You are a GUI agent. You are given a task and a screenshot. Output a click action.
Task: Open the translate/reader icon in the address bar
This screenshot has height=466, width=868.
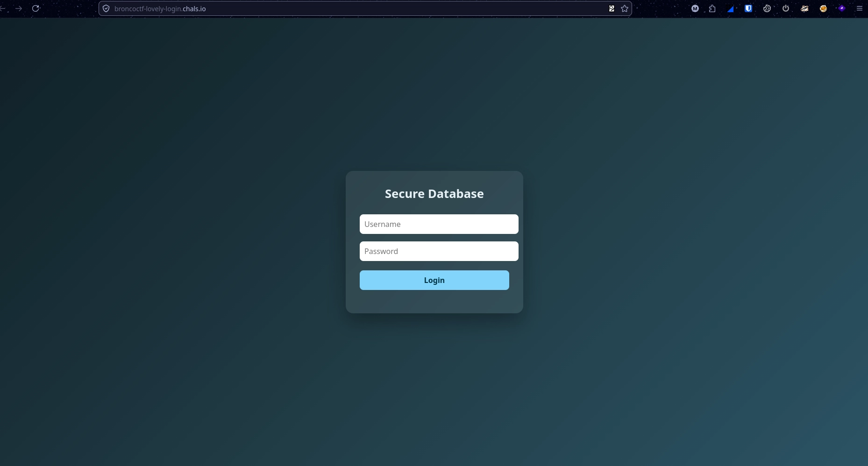[x=612, y=8]
